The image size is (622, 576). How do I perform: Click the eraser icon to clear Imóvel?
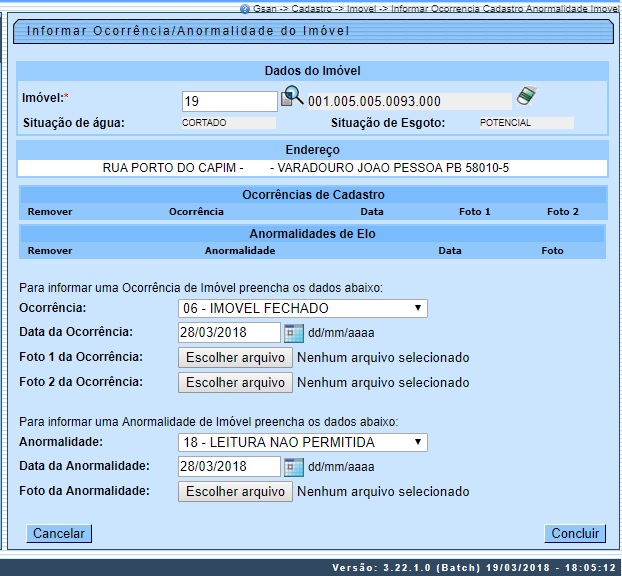coord(527,97)
